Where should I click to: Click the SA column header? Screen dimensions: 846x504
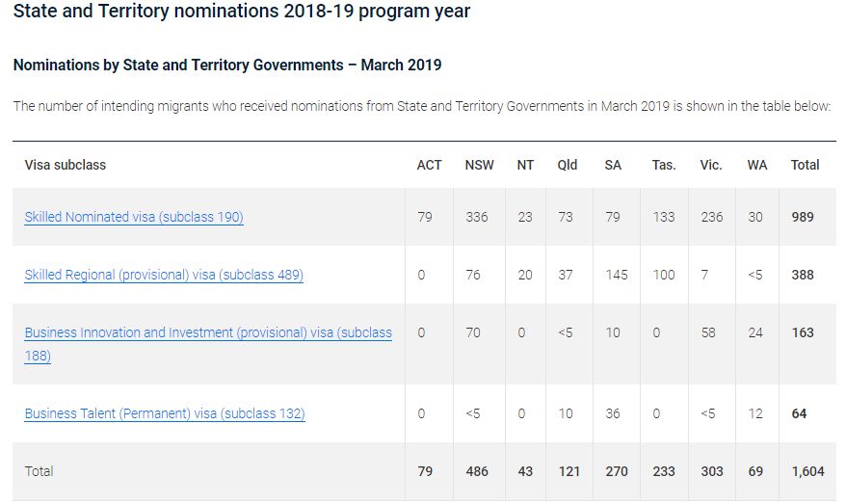pyautogui.click(x=613, y=165)
